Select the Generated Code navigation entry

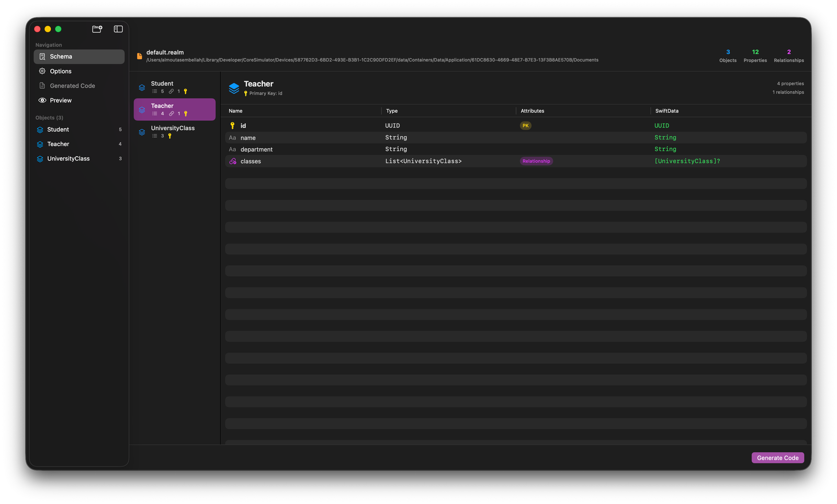coord(72,85)
